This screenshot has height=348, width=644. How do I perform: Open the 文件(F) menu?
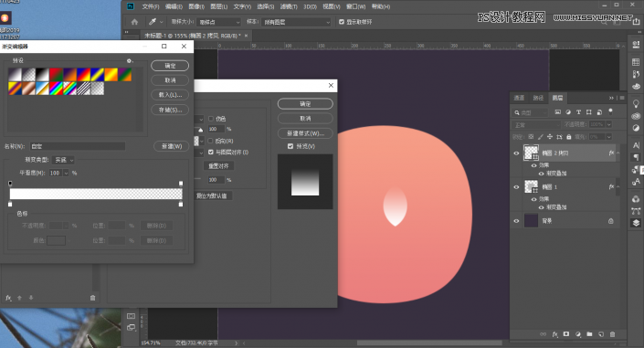tap(151, 6)
